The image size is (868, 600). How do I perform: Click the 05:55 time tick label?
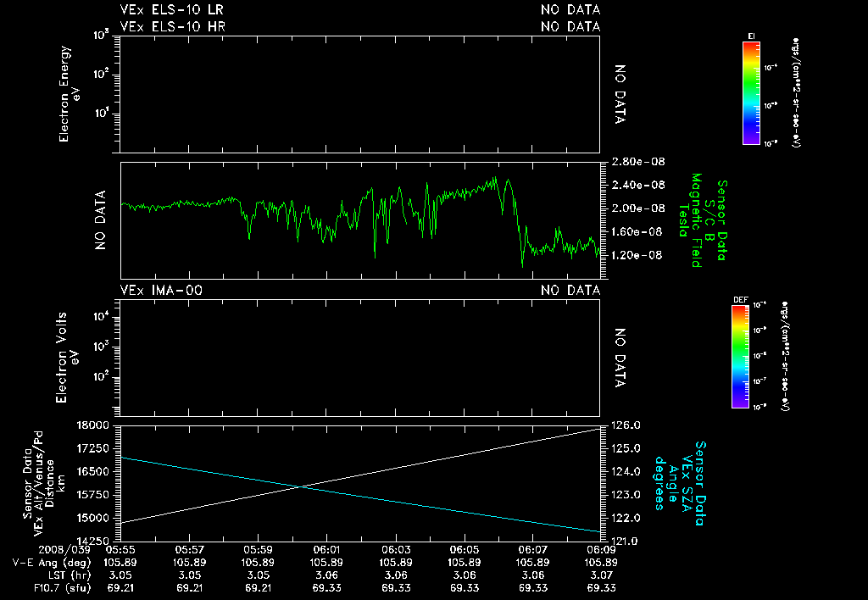[120, 550]
